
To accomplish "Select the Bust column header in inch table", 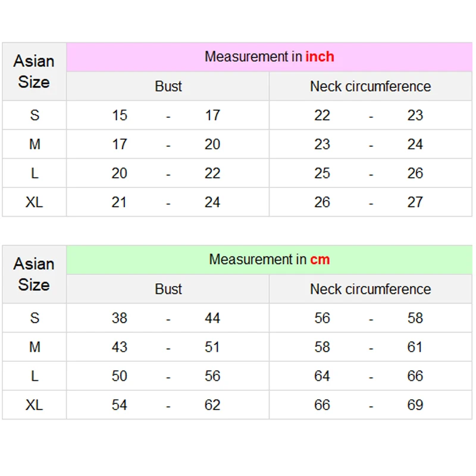I will [168, 86].
